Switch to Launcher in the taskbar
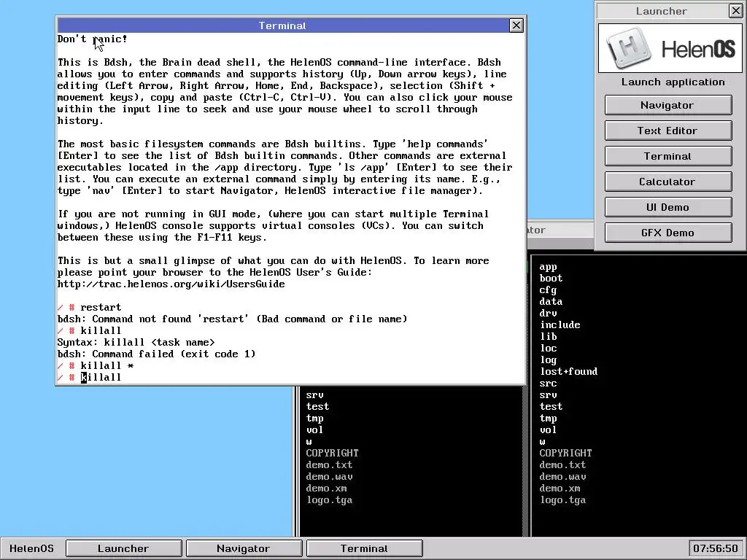Image resolution: width=747 pixels, height=560 pixels. point(124,548)
